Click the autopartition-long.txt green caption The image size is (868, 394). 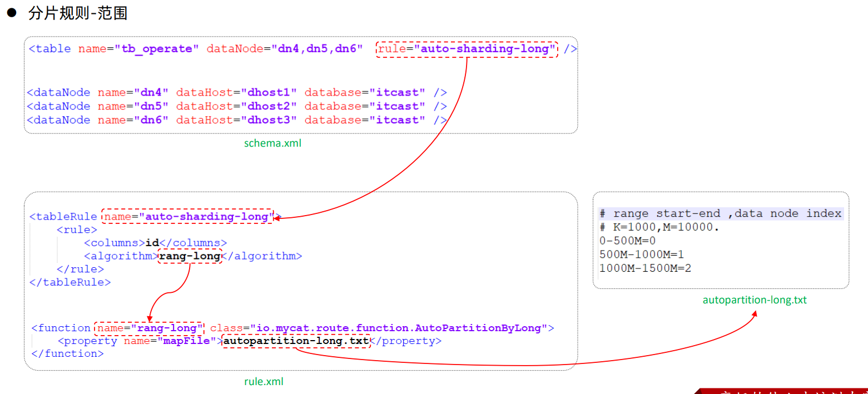[x=755, y=300]
